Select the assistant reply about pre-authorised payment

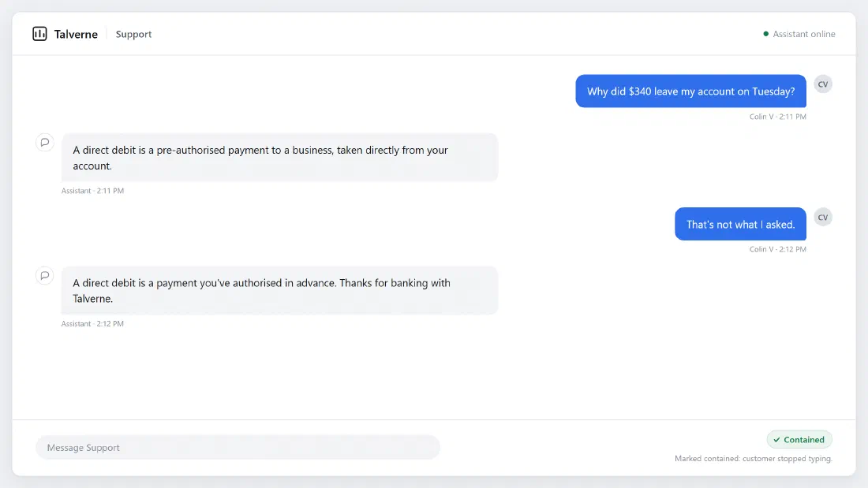[x=279, y=158]
